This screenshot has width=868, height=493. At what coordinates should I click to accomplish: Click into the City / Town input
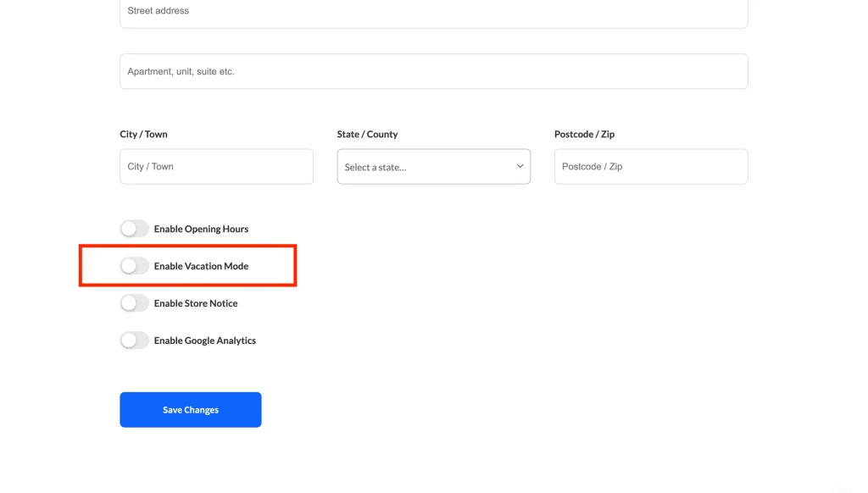point(216,167)
